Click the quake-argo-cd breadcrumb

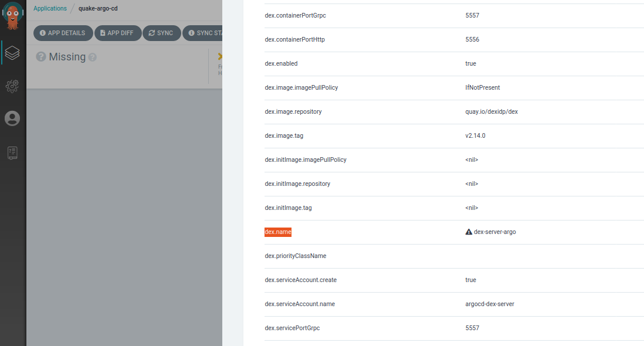tap(98, 8)
